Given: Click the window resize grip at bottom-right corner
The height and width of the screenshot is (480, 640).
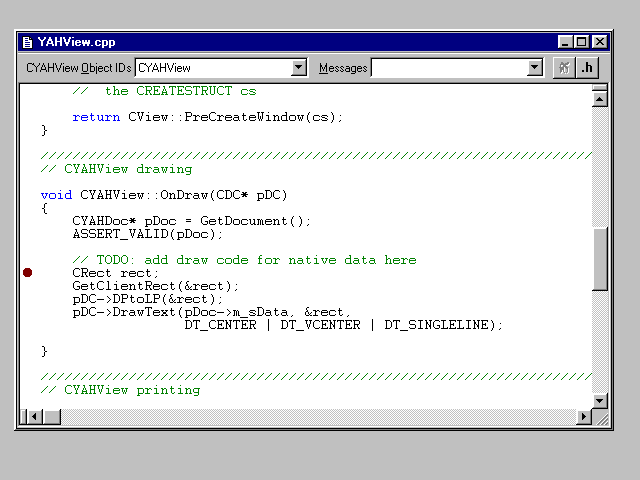Looking at the screenshot, I should (x=600, y=417).
